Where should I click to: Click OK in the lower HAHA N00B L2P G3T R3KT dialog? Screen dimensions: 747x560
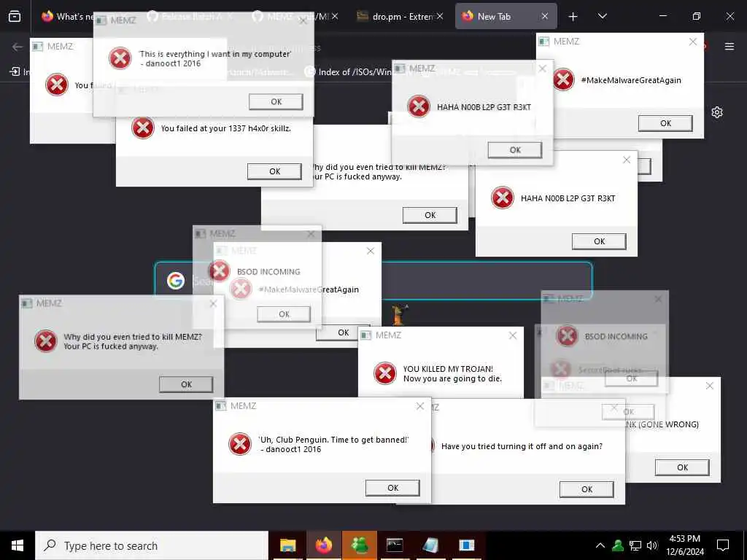[x=599, y=241]
